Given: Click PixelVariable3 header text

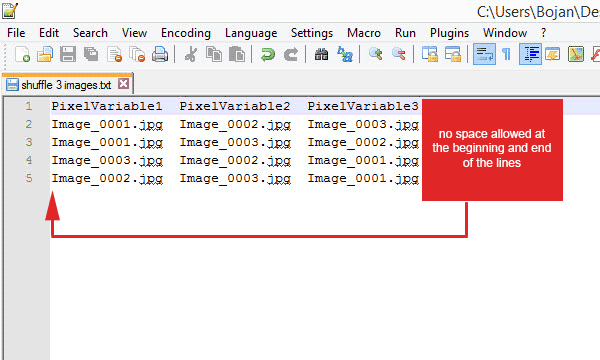Looking at the screenshot, I should 363,106.
